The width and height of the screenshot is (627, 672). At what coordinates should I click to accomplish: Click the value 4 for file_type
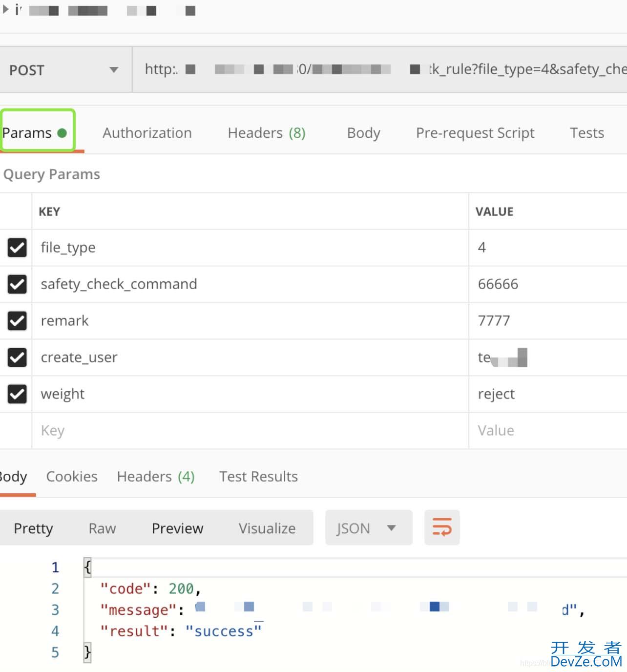click(548, 248)
